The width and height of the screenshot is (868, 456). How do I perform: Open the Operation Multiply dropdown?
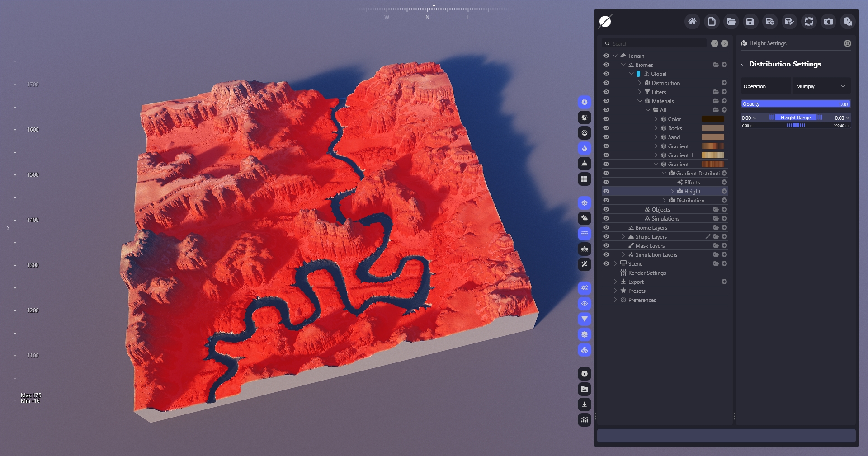(821, 86)
